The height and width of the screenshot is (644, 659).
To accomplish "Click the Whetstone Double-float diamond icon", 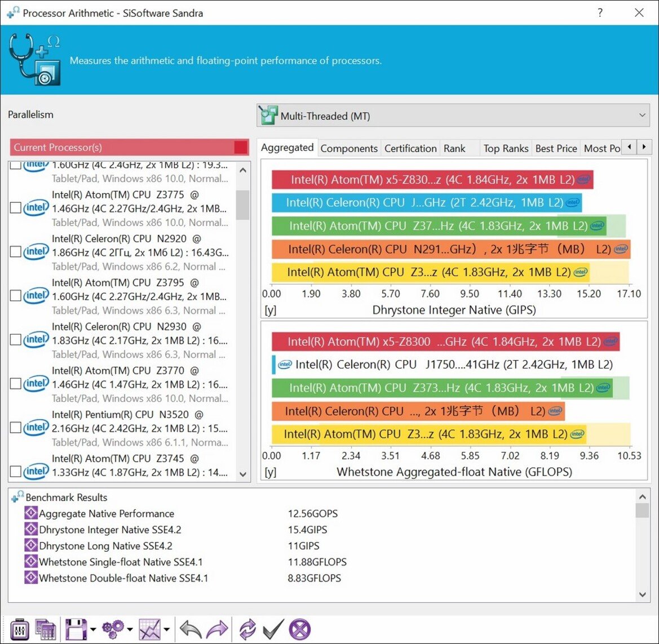I will (30, 577).
